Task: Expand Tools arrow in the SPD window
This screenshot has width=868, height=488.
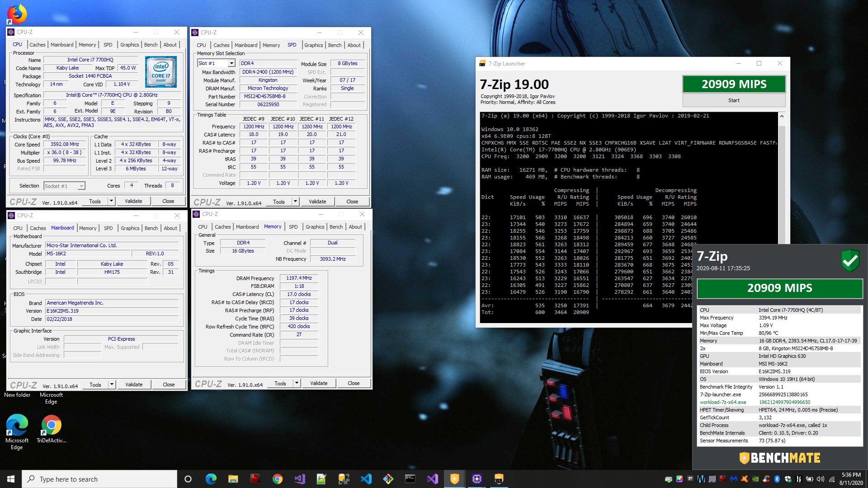Action: click(x=295, y=202)
